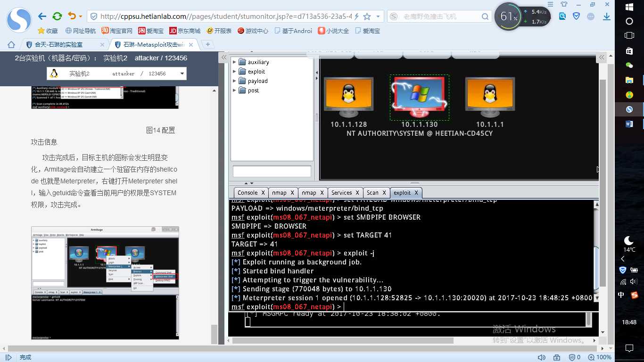Click the Armitage tutorial screenshot thumbnail

click(x=105, y=283)
